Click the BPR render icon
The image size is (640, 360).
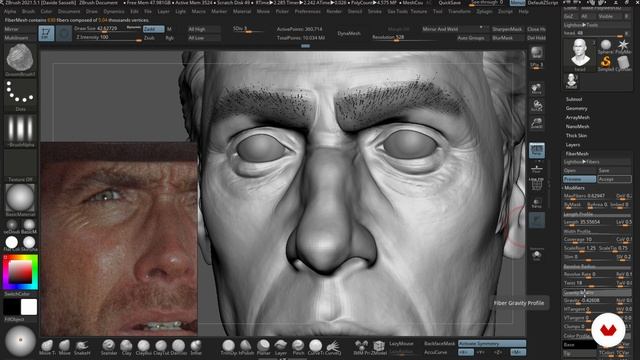[536, 52]
